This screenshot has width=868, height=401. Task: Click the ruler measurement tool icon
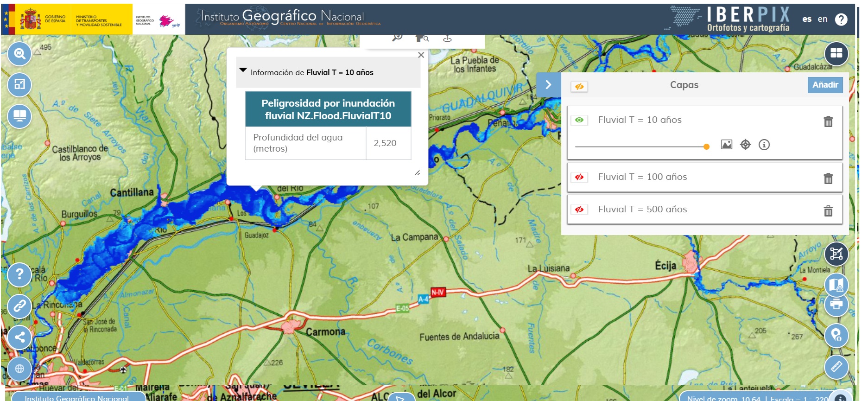[836, 367]
